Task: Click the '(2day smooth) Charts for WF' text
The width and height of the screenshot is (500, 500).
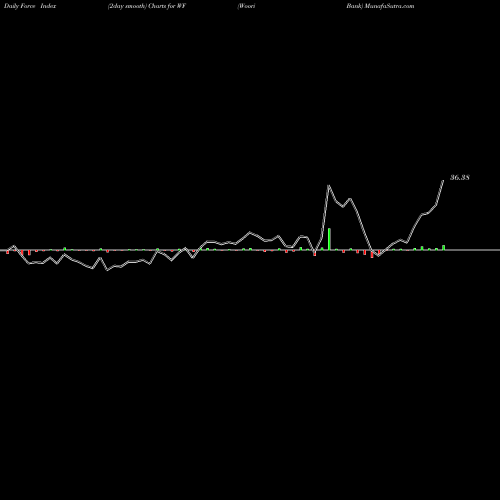Action: click(x=147, y=6)
